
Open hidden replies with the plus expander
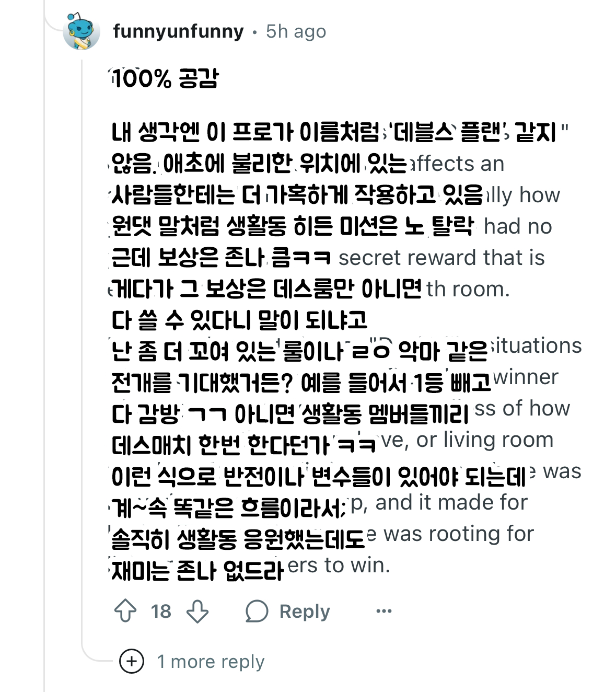(x=133, y=661)
